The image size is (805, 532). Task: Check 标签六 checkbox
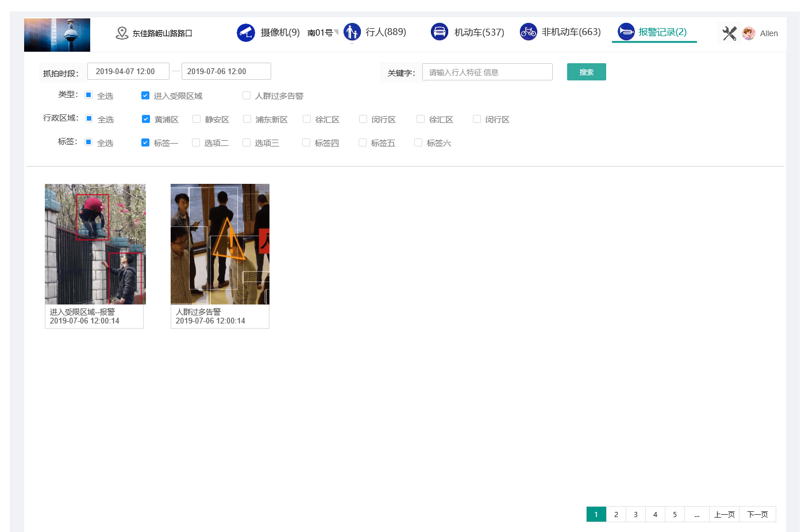418,142
